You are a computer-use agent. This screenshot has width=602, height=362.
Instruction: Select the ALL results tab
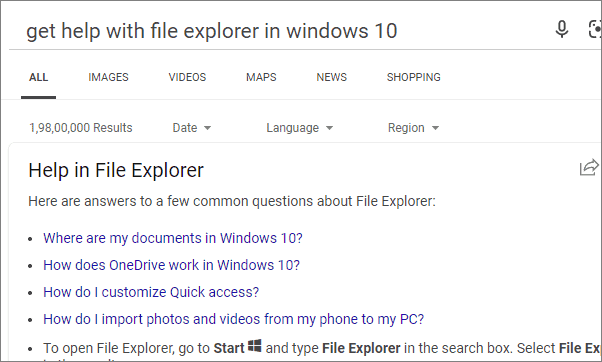tap(38, 77)
